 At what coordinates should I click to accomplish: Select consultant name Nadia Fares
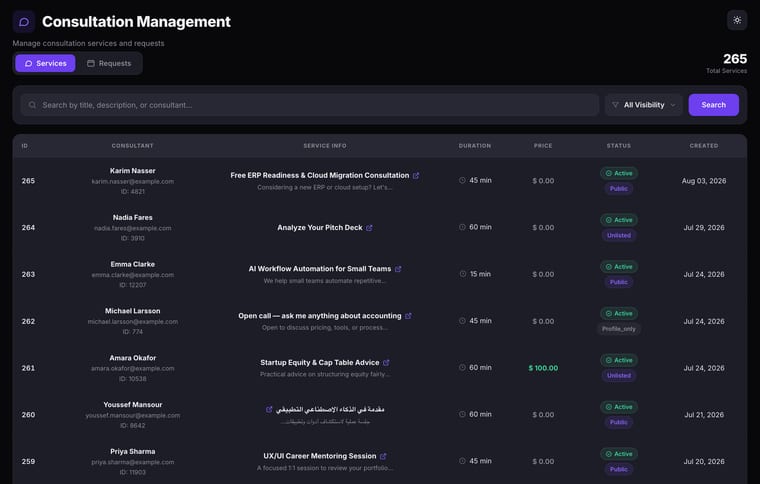(133, 218)
